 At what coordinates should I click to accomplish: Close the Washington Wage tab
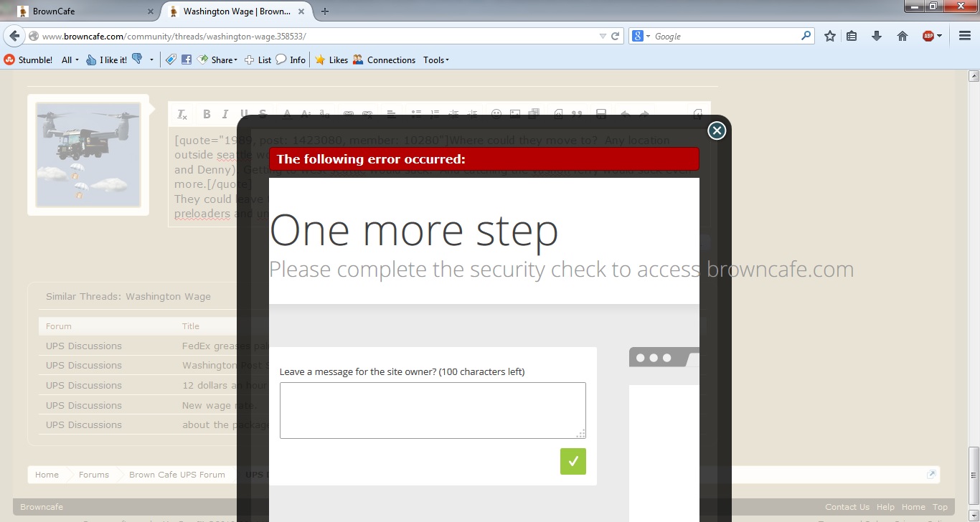[302, 11]
